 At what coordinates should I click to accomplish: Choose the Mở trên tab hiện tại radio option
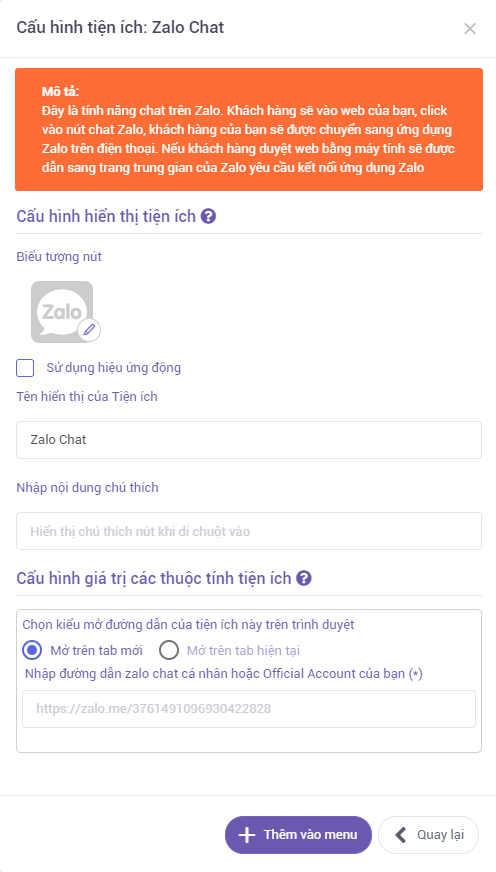click(x=169, y=650)
